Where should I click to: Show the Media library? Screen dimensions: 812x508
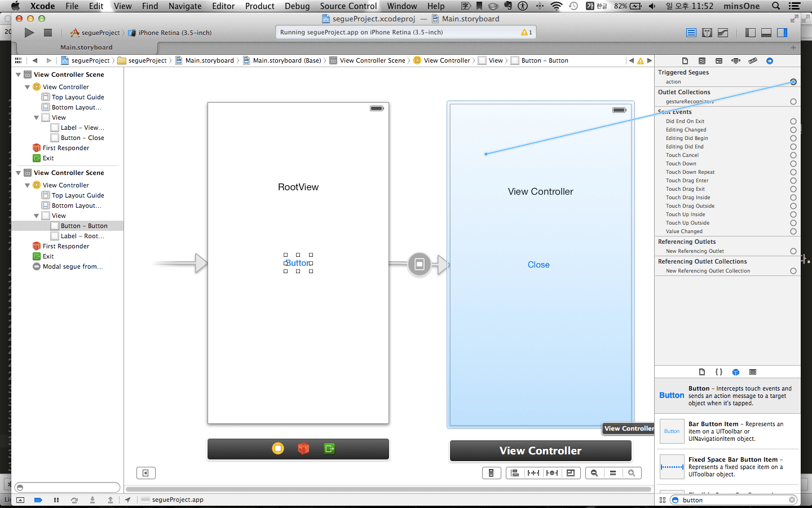[753, 372]
